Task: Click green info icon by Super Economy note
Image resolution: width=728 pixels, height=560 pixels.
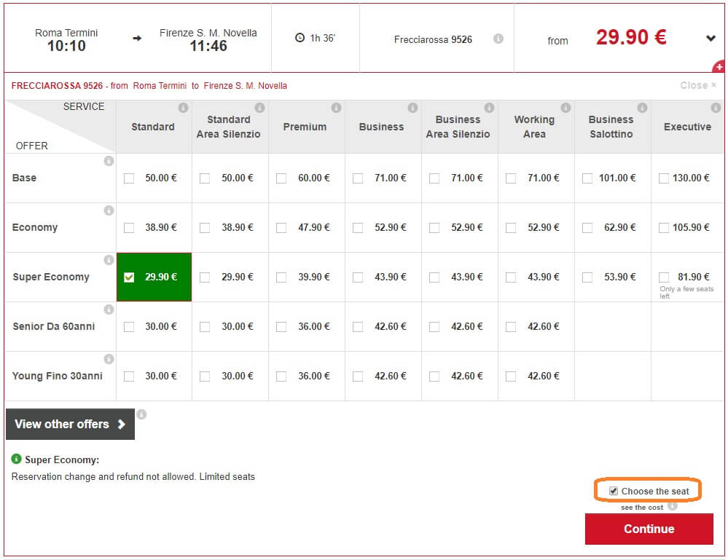Action: [x=16, y=459]
